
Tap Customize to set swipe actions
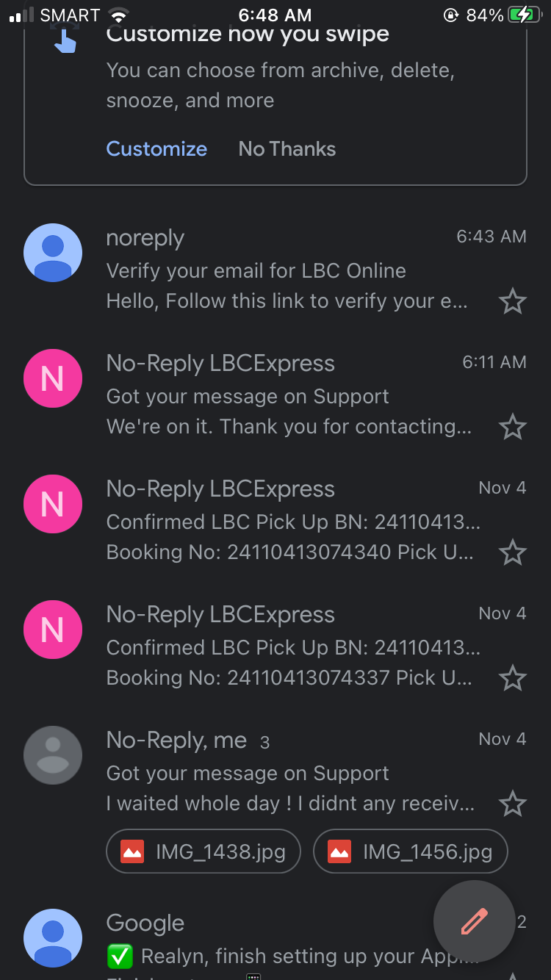coord(156,149)
